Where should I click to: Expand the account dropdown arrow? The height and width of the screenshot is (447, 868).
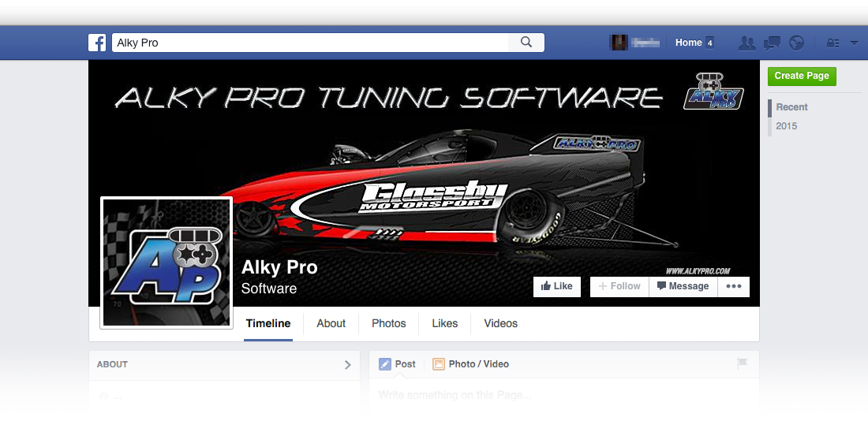(x=854, y=43)
